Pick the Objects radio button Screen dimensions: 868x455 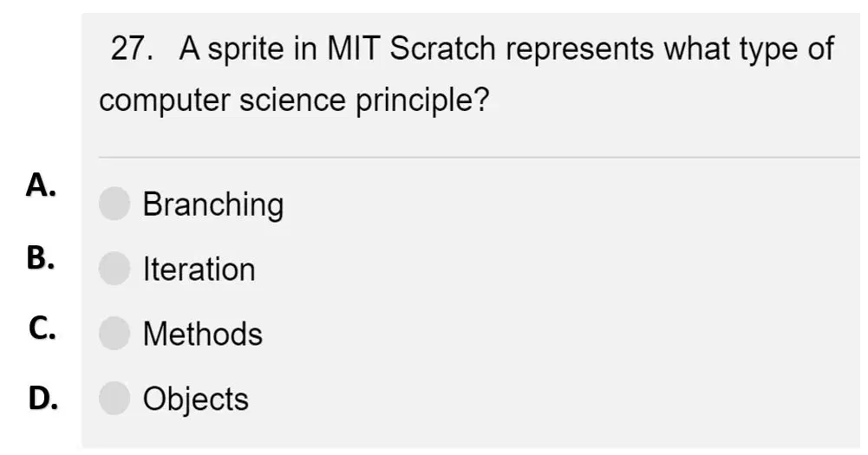click(114, 398)
